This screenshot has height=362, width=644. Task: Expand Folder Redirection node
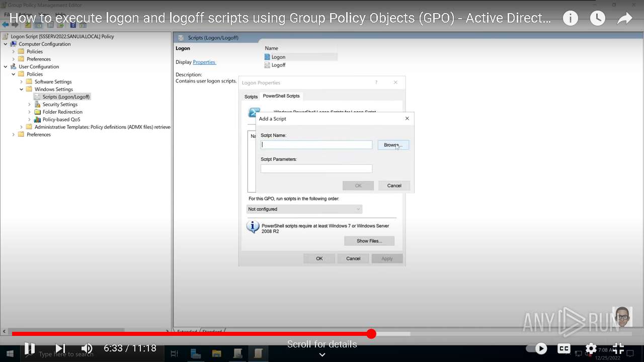[30, 112]
